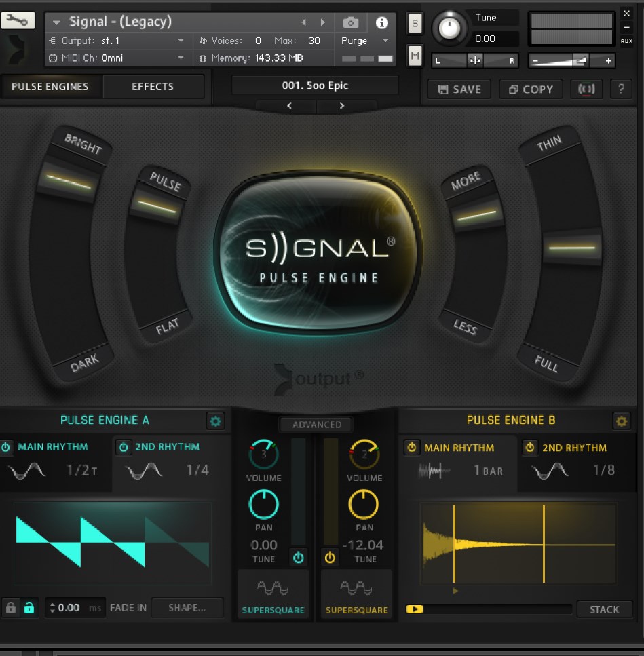Select the Pulse Engines tab
This screenshot has height=656, width=644.
(50, 87)
